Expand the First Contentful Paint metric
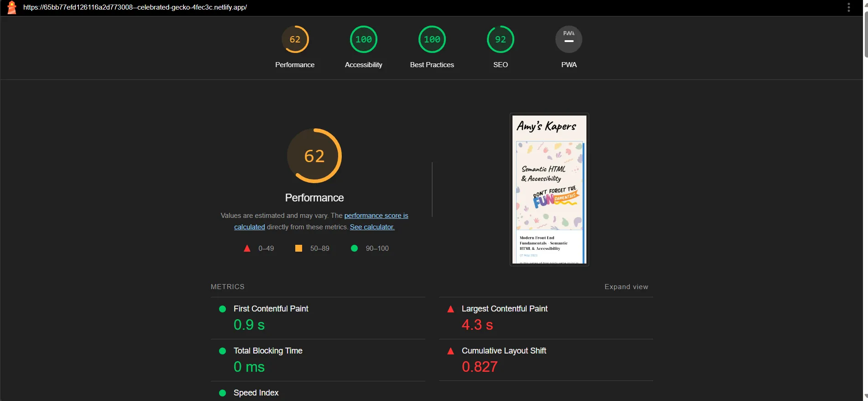 coord(271,309)
